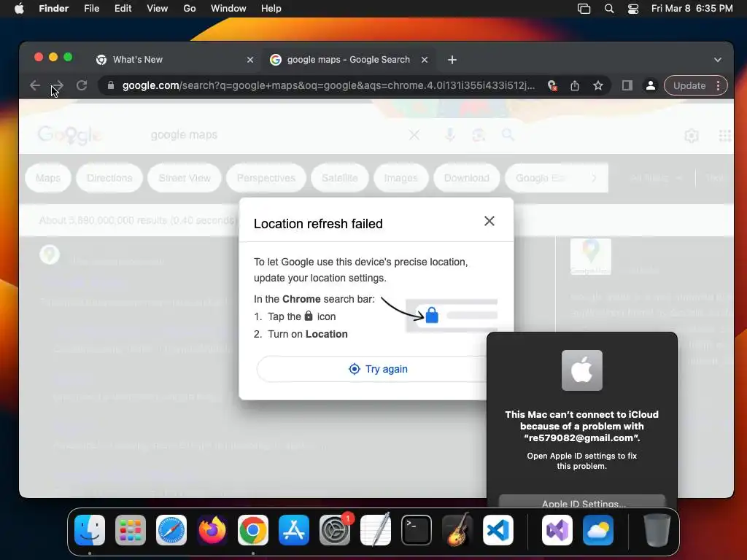Submit search with magnifier icon

508,135
